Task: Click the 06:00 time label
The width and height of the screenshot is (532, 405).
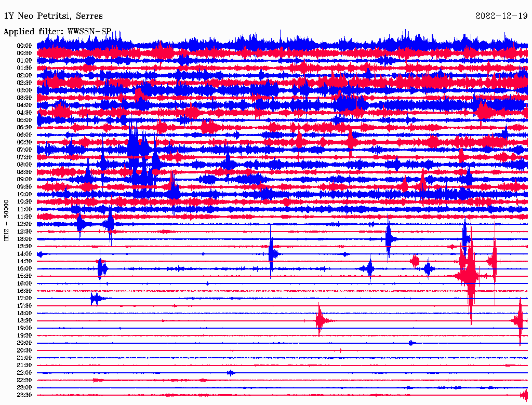Action: (x=24, y=135)
